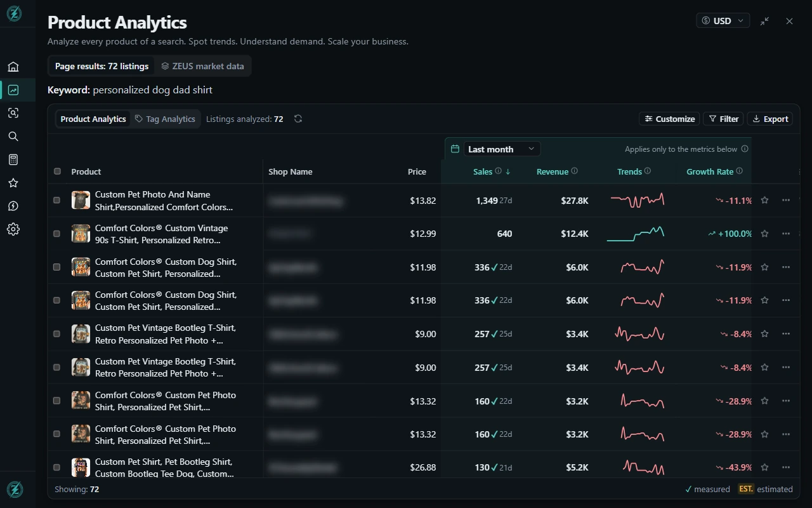Select ZEUS market data tab
The image size is (812, 508).
tap(202, 66)
